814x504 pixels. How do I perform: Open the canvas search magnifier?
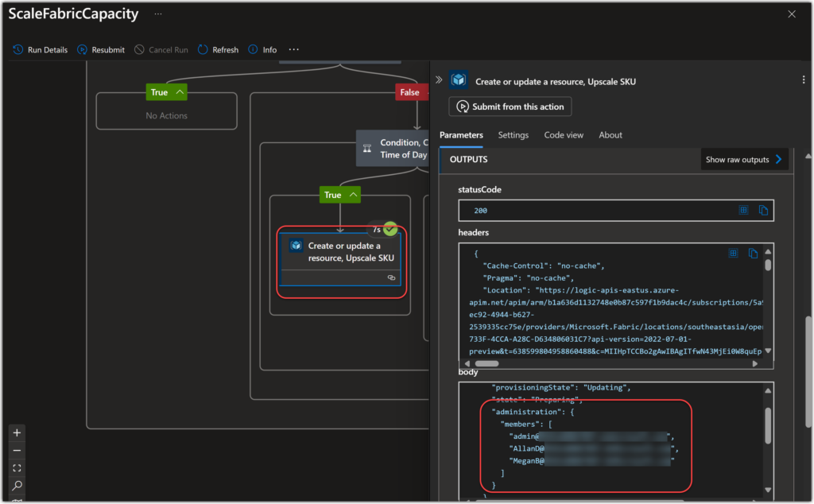[x=17, y=485]
